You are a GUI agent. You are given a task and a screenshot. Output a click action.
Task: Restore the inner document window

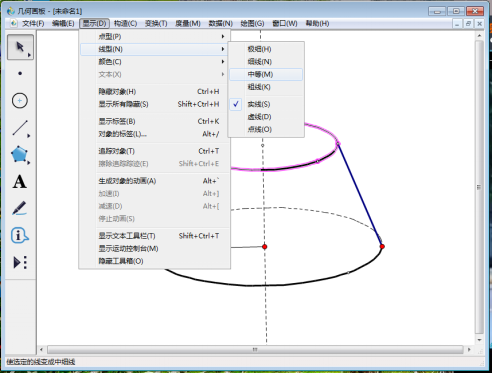(468, 24)
